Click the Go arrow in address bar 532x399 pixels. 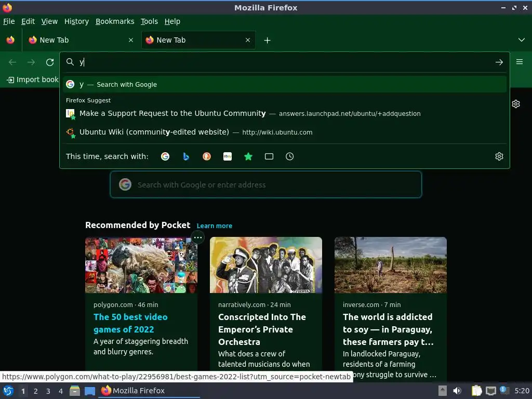[499, 62]
